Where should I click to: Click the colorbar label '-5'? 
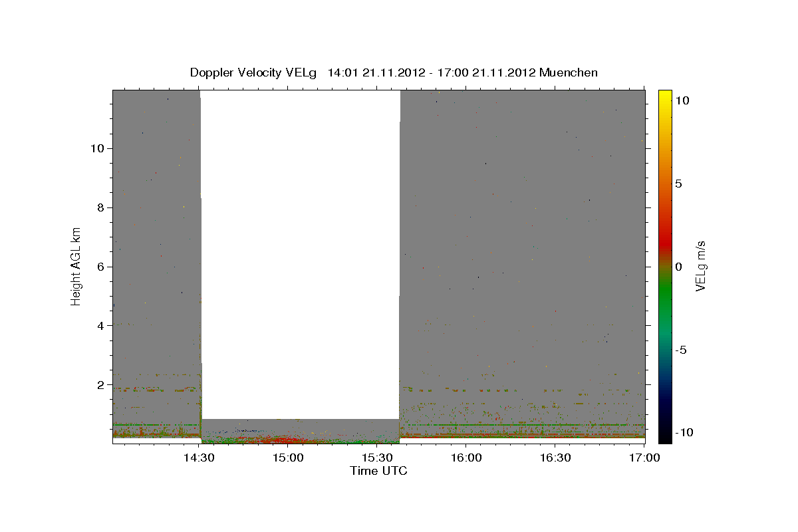pyautogui.click(x=681, y=350)
